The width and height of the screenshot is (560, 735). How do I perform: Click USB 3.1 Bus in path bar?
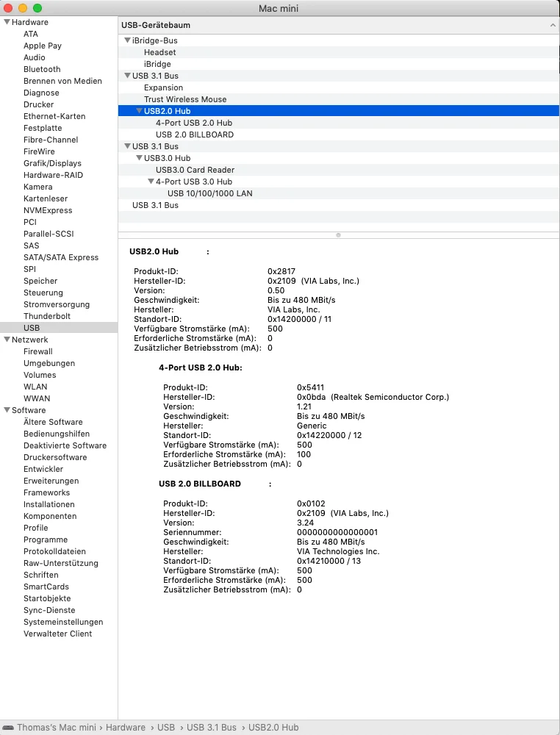[212, 728]
